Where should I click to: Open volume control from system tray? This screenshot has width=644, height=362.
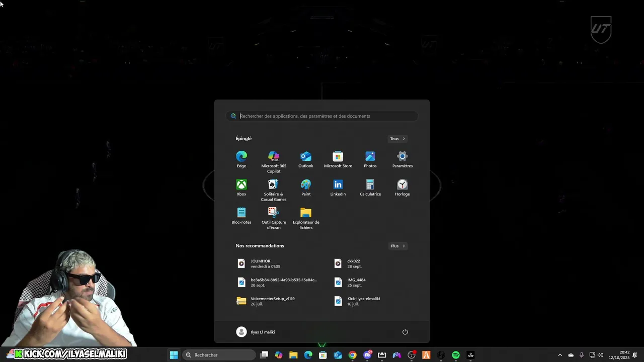(x=600, y=355)
